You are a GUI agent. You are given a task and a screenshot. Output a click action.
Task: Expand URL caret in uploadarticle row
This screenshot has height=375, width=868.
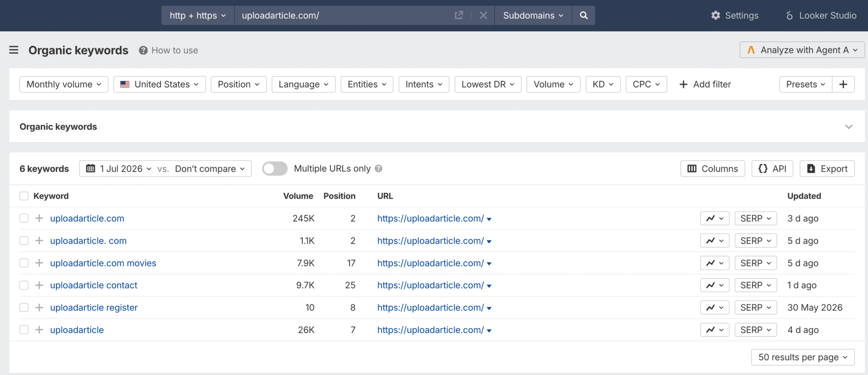click(489, 331)
